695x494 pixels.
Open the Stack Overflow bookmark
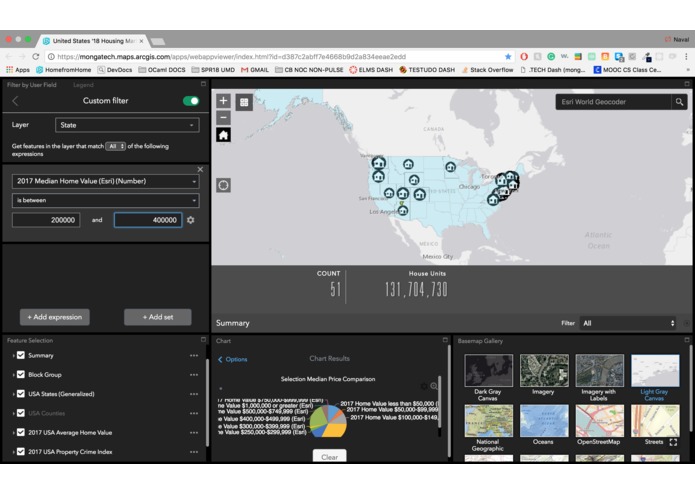click(488, 70)
